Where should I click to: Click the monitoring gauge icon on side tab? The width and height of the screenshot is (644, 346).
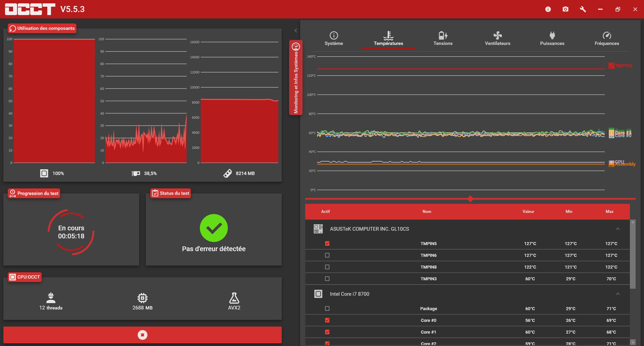pos(296,46)
